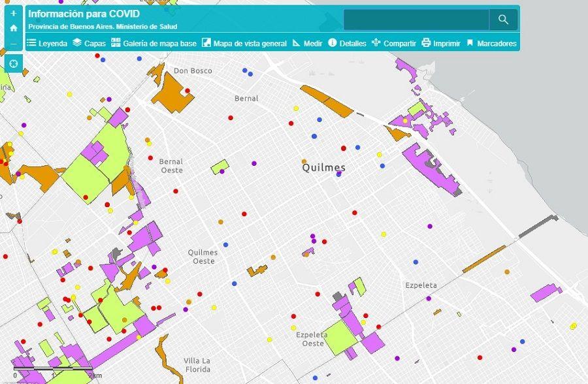Toggle the Leyenda legend panel
Image resolution: width=588 pixels, height=384 pixels.
[53, 43]
